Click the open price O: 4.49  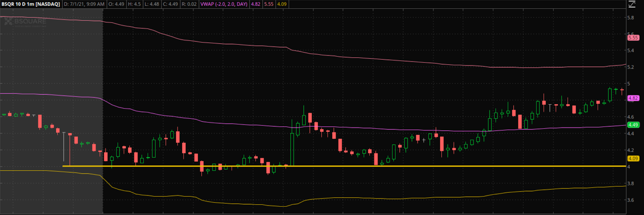(116, 4)
